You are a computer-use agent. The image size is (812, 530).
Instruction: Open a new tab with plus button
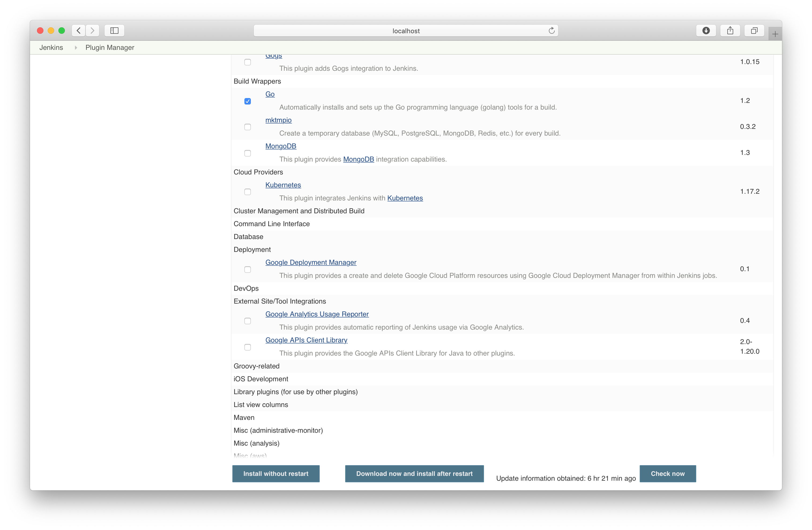point(775,34)
